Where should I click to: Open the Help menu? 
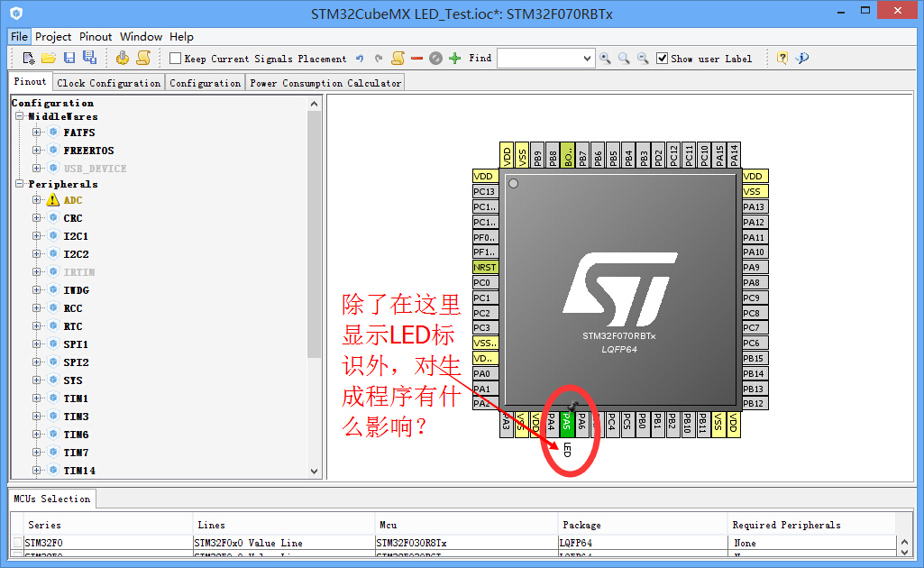[181, 37]
